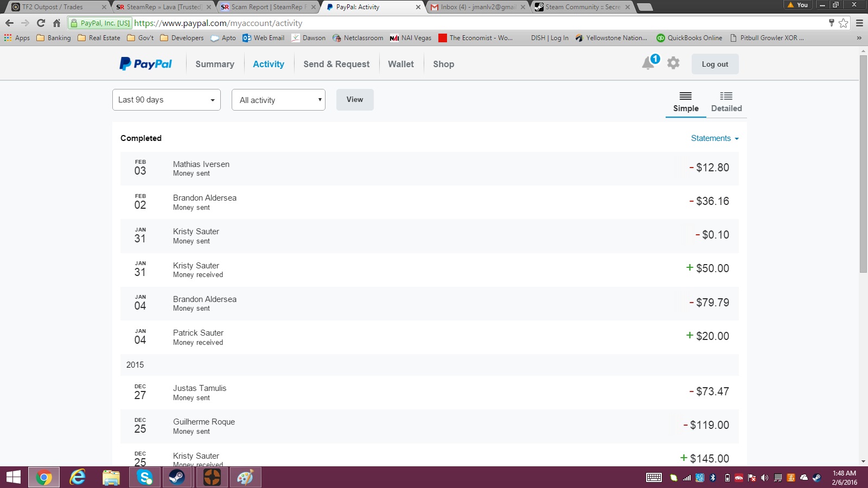Go to the Summary tab
868x488 pixels.
click(215, 64)
